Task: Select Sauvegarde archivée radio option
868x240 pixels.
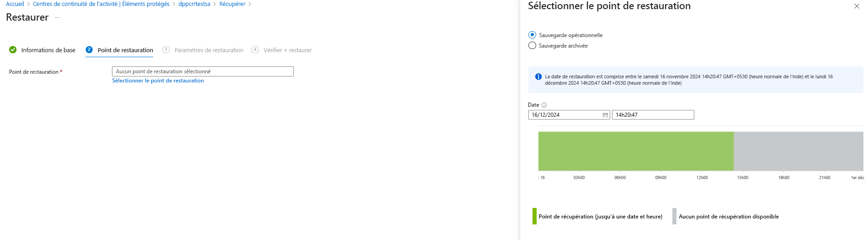Action: [532, 45]
